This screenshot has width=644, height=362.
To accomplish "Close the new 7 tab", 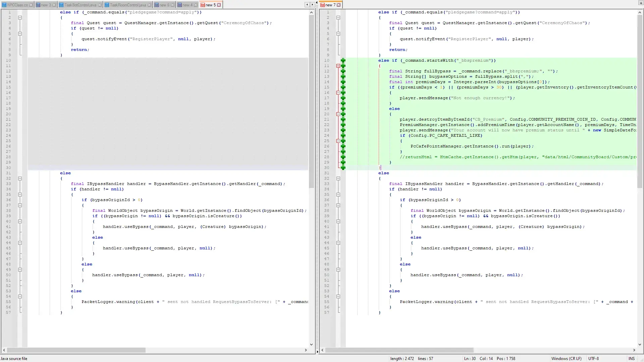I will [338, 5].
